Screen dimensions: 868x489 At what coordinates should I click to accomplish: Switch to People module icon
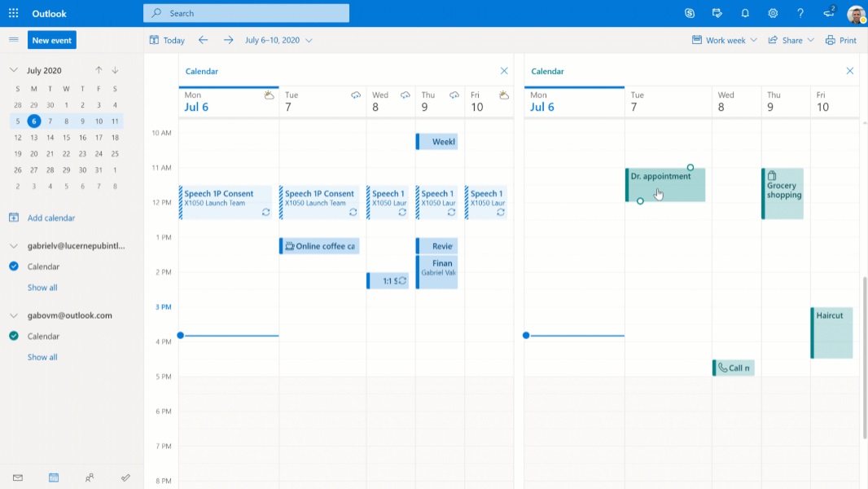click(x=90, y=478)
